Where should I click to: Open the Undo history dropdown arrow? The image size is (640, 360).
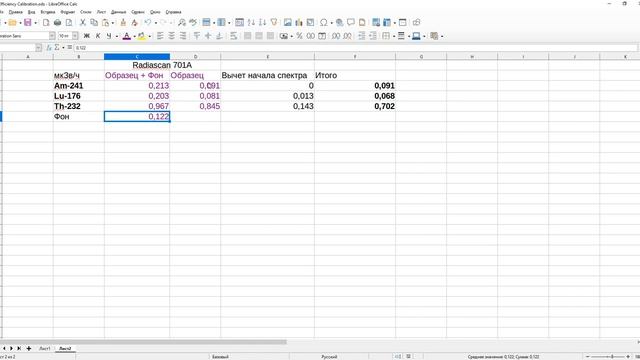coord(156,23)
